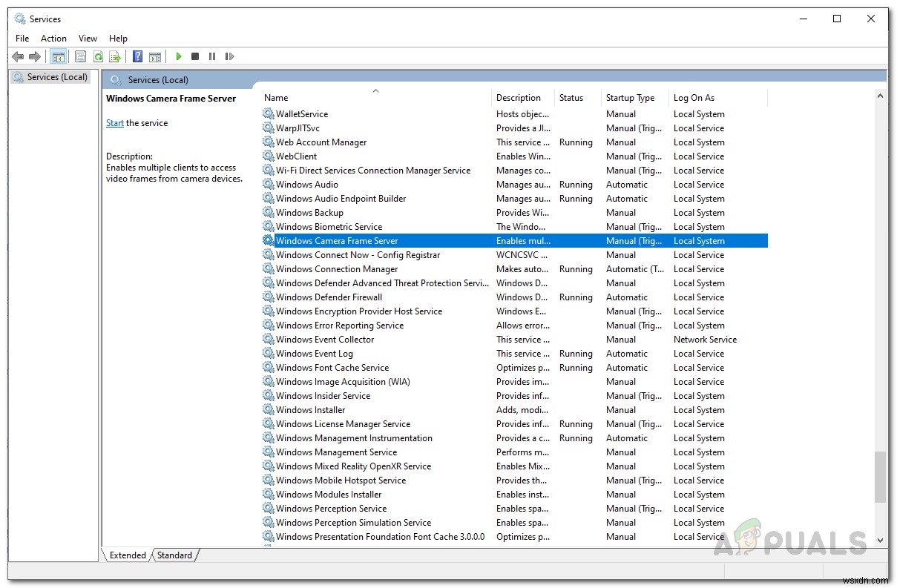This screenshot has width=897, height=588.
Task: Click the Back arrow in toolbar
Action: coord(18,56)
